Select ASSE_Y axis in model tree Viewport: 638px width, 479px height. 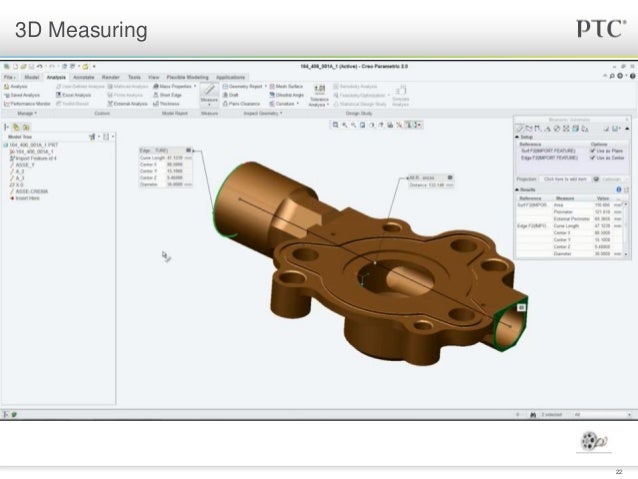(22, 165)
